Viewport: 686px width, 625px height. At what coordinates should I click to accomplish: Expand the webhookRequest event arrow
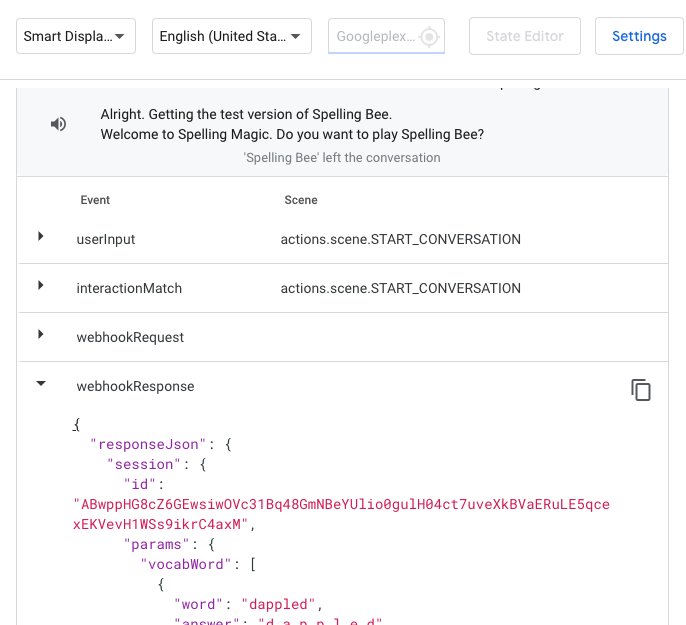pos(41,335)
